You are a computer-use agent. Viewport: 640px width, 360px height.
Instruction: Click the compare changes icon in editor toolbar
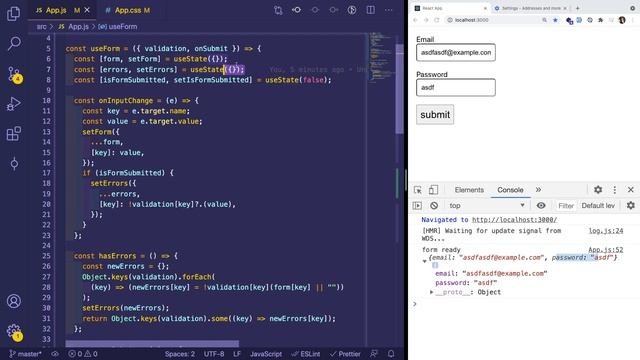pyautogui.click(x=278, y=10)
